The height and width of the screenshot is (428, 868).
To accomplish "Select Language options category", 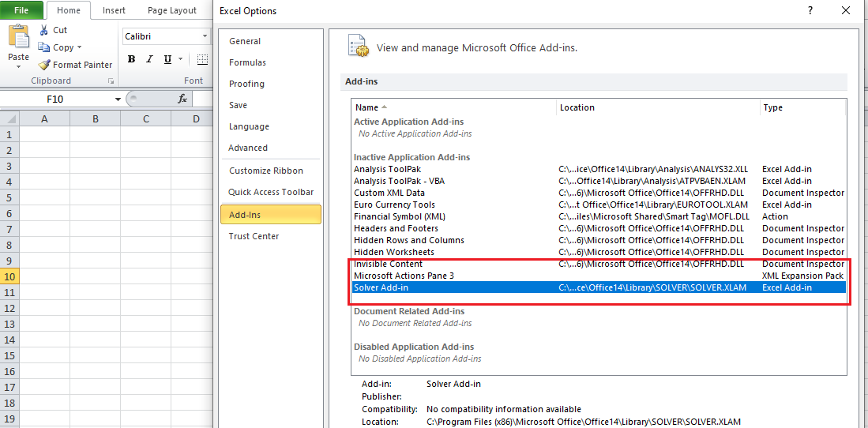I will 271,126.
